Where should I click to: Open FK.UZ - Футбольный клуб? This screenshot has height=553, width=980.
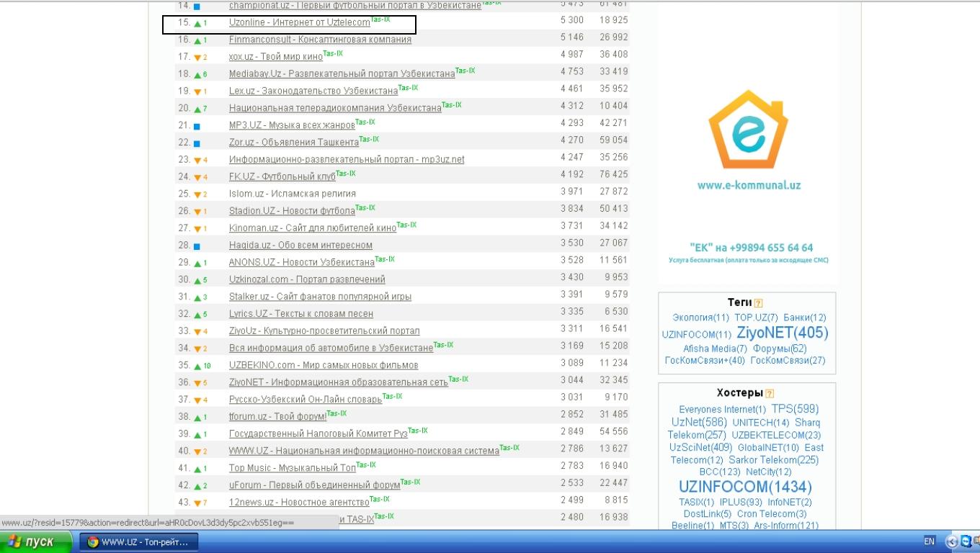pos(282,177)
